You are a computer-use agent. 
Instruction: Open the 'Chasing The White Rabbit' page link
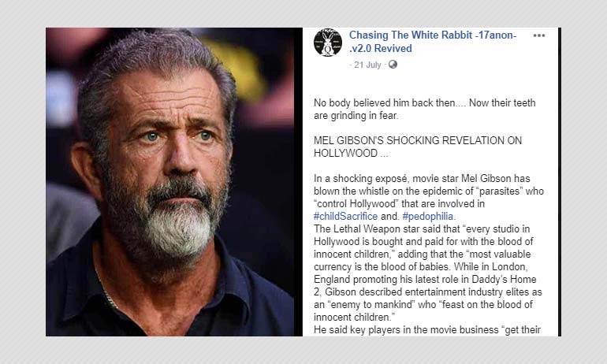tap(432, 35)
